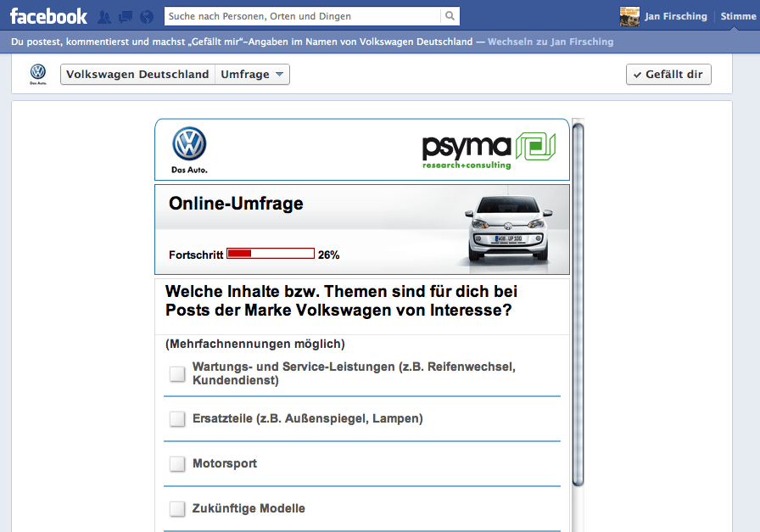Click the Fortschritt label
Screen dimensions: 760x532
(x=196, y=255)
